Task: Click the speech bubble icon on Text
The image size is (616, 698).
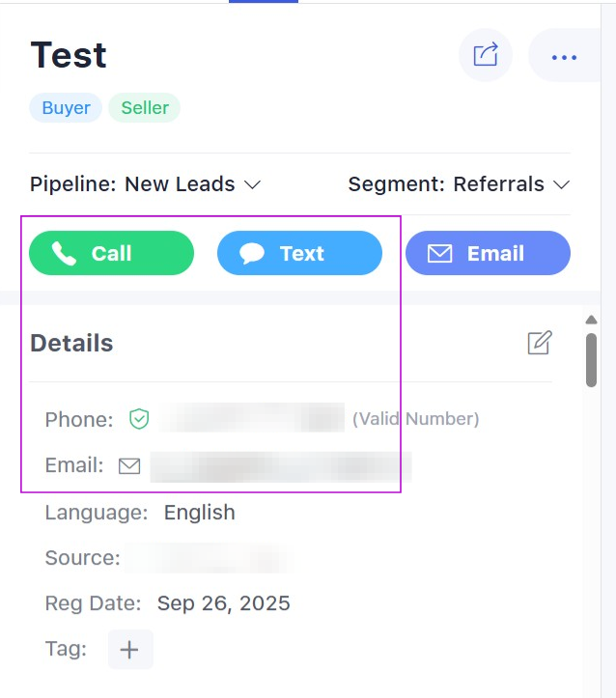Action: click(x=252, y=254)
